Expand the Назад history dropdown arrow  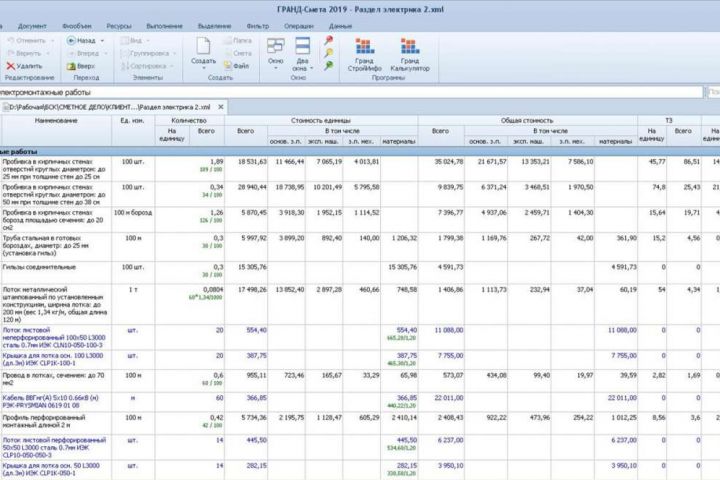click(x=102, y=41)
